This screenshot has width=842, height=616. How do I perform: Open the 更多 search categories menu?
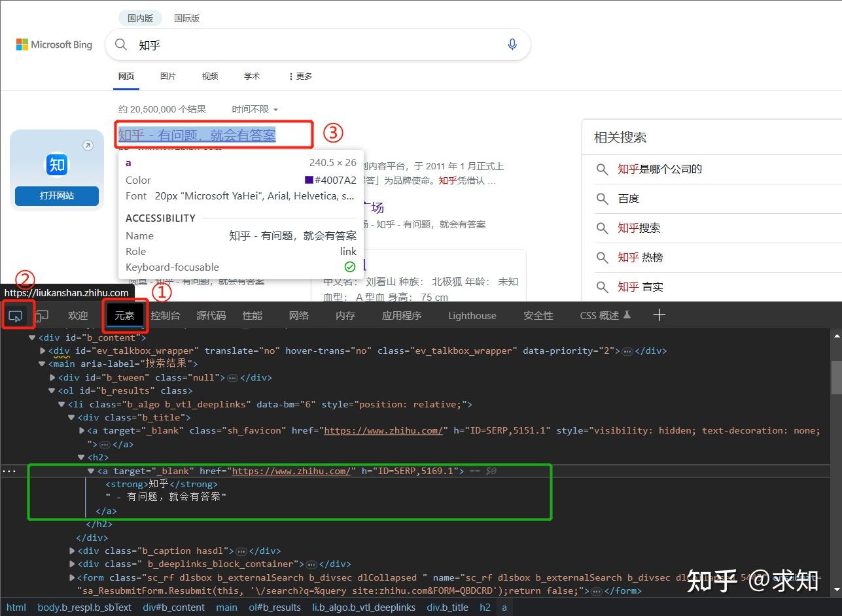300,76
